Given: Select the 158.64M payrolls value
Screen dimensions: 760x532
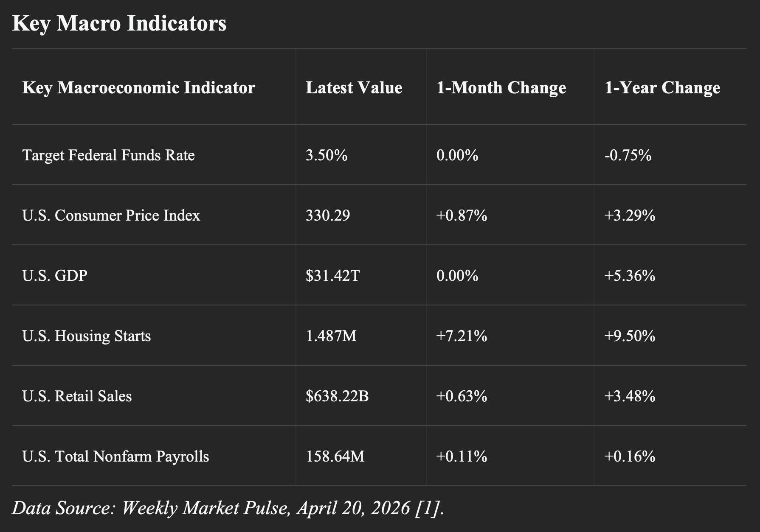Looking at the screenshot, I should tap(335, 456).
